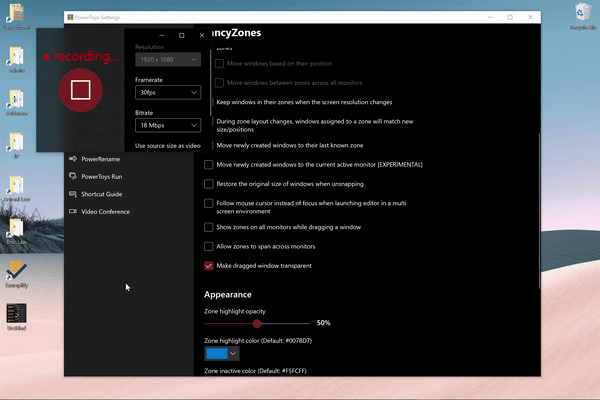The height and width of the screenshot is (400, 600).
Task: Close the recorder settings window
Action: [202, 35]
